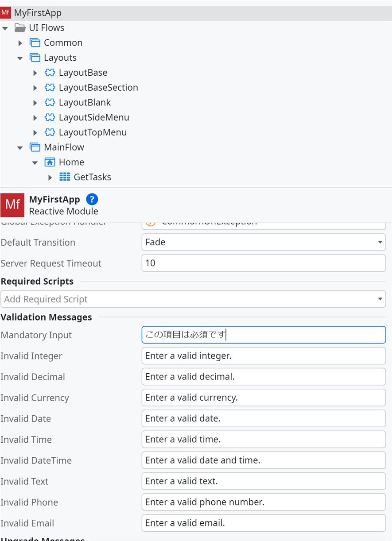Screen dimensions: 392x541
Task: Collapse the Layouts flow
Action: (x=20, y=58)
